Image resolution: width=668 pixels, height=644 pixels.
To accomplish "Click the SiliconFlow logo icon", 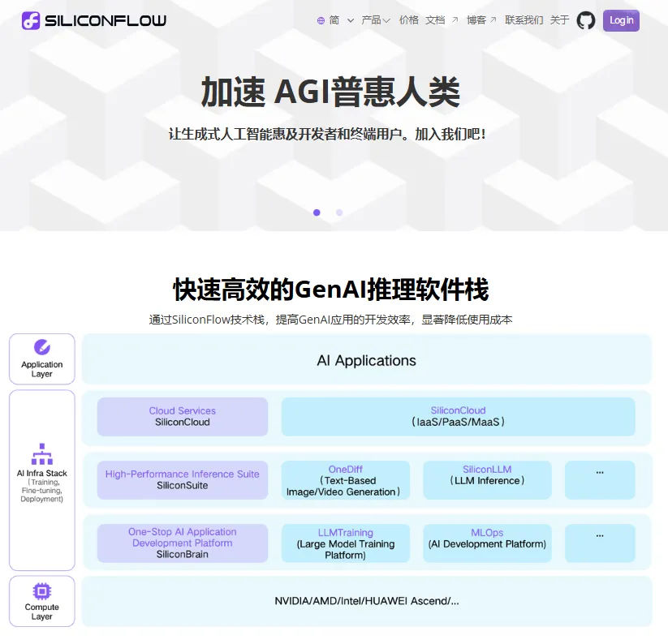I will point(31,20).
